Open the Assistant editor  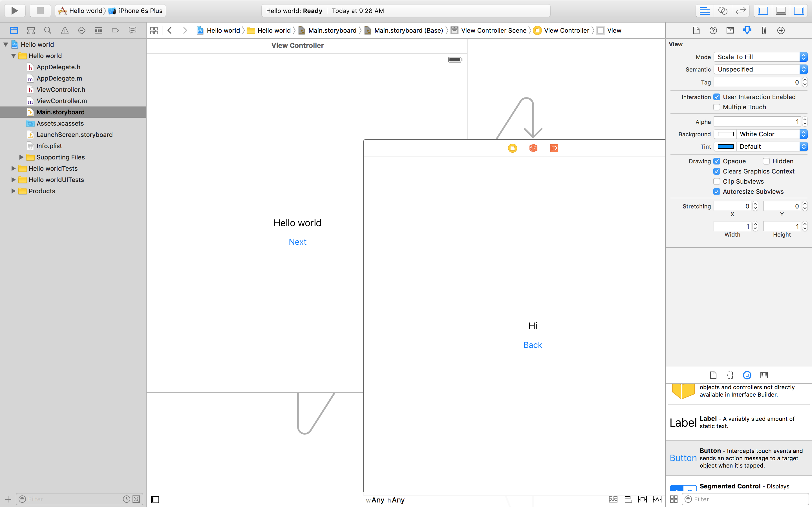click(x=722, y=11)
